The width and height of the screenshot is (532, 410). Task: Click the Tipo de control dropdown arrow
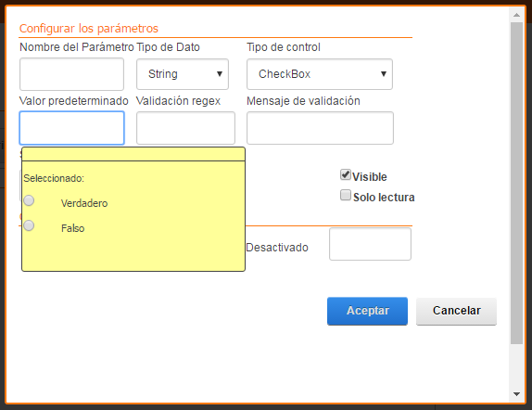point(384,74)
